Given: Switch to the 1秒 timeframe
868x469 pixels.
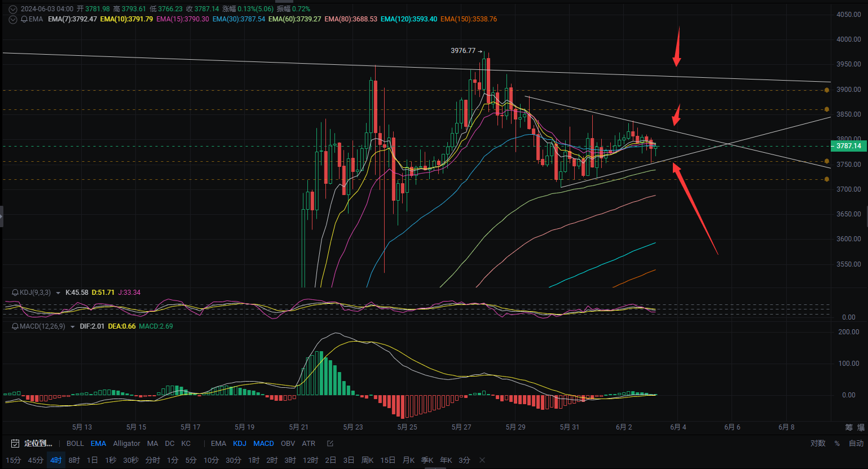Looking at the screenshot, I should click(x=111, y=461).
